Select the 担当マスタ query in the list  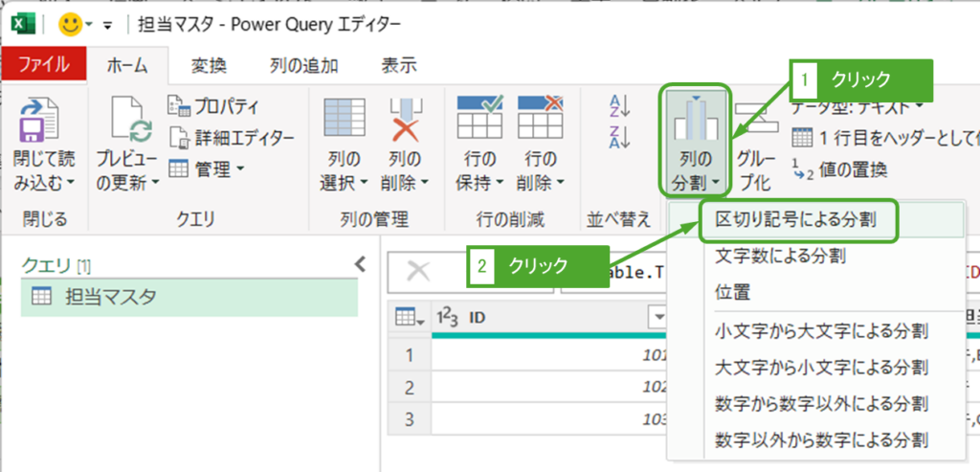pos(109,298)
